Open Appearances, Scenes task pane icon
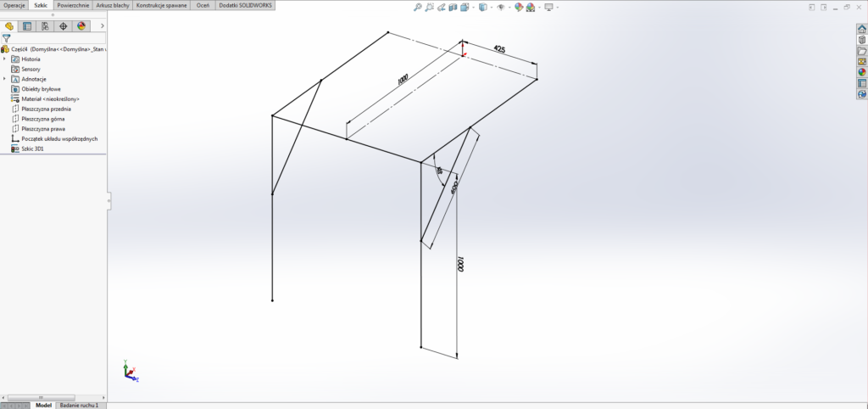The image size is (868, 409). pyautogui.click(x=862, y=72)
